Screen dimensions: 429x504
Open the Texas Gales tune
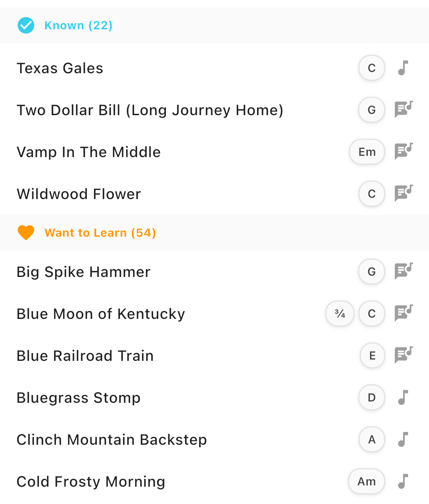(60, 68)
